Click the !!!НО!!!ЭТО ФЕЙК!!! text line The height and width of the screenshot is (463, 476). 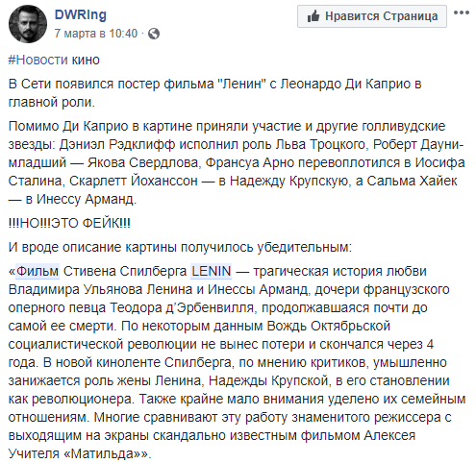[x=69, y=223]
